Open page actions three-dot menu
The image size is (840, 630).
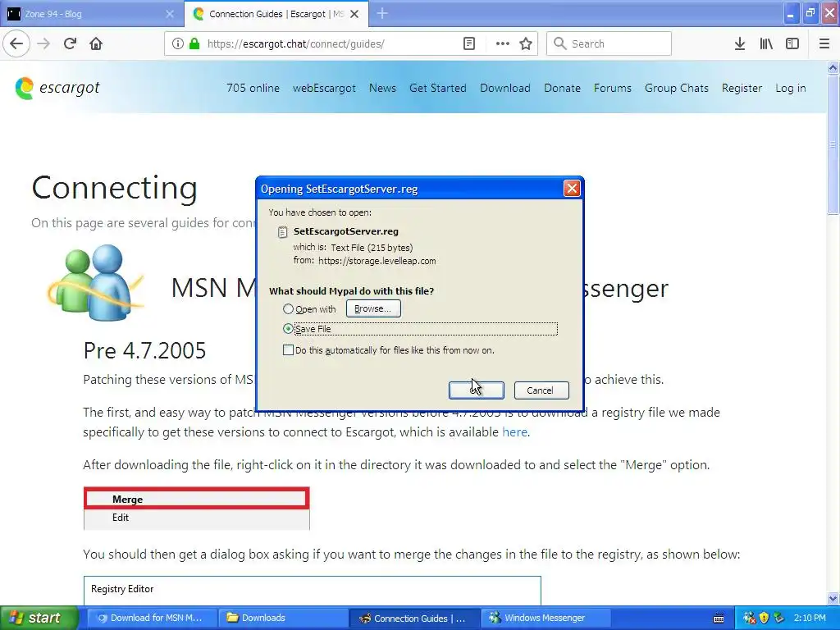pos(503,44)
